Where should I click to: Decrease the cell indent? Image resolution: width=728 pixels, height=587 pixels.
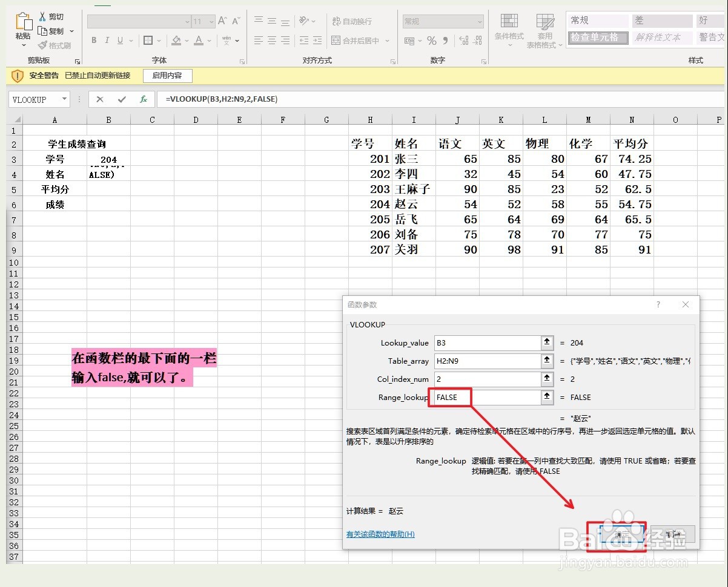tap(303, 41)
